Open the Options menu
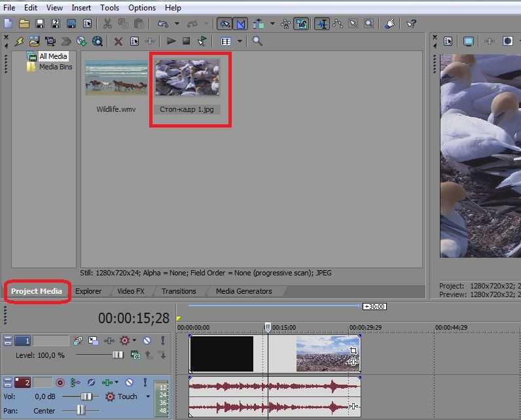The image size is (521, 420). pos(142,8)
